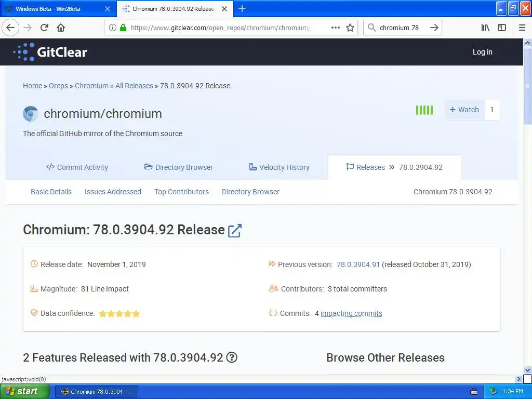
Task: Click the Chromium breadcrumb link
Action: 91,86
